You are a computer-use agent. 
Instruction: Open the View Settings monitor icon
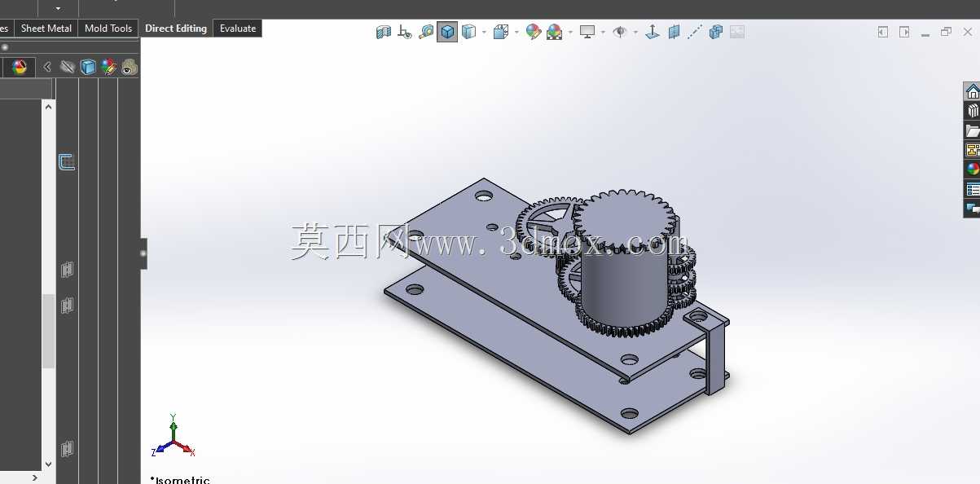[x=587, y=32]
